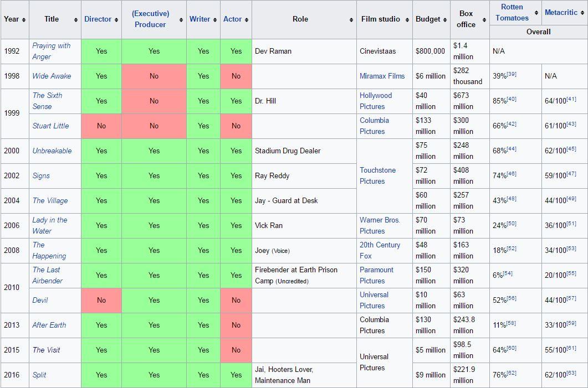Open citation [57] beside Devil's 44/100

click(571, 298)
